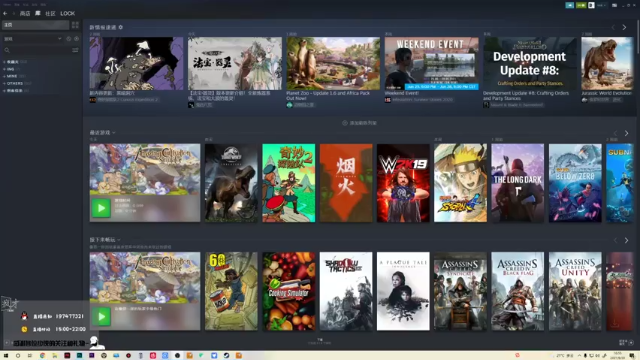
Task: Open the games type filter dropdown
Action: click(33, 39)
